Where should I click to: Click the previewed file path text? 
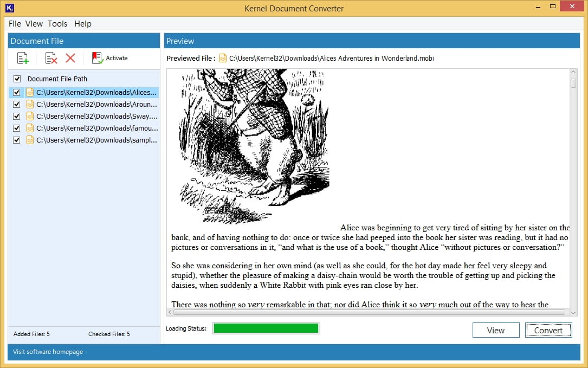pos(332,58)
